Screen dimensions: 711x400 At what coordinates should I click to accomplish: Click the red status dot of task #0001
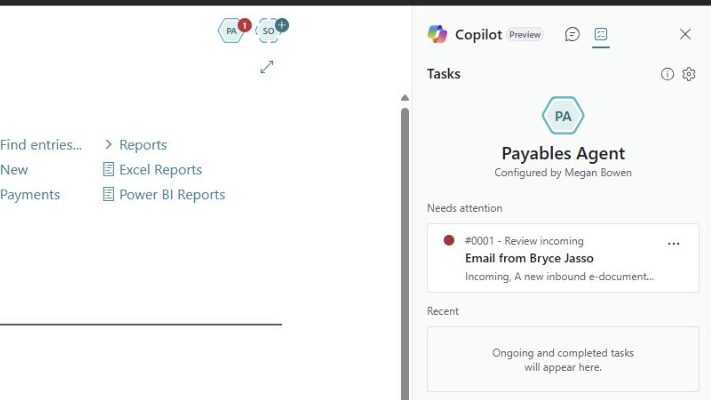(449, 240)
